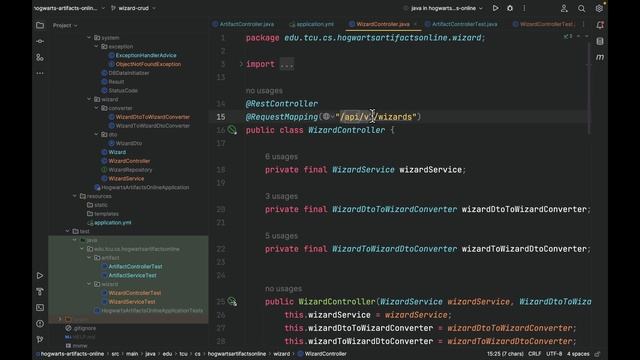Open Search Everywhere magnifier
This screenshot has width=640, height=360.
point(582,8)
